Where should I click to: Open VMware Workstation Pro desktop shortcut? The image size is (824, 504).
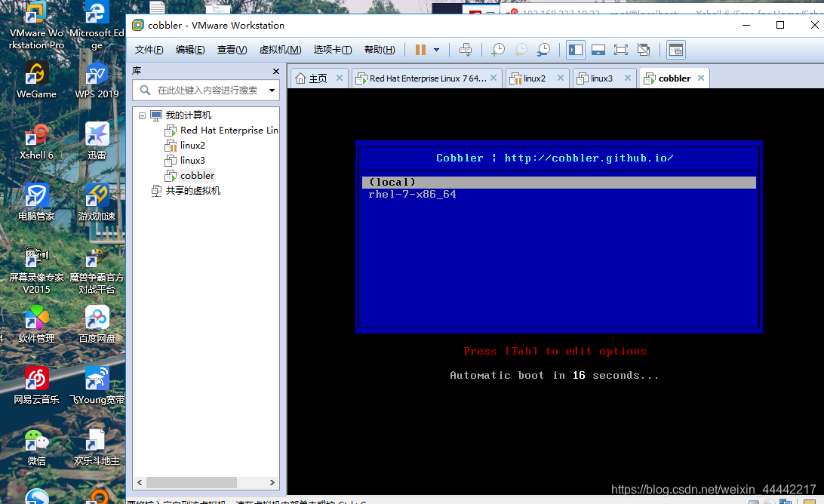(36, 26)
